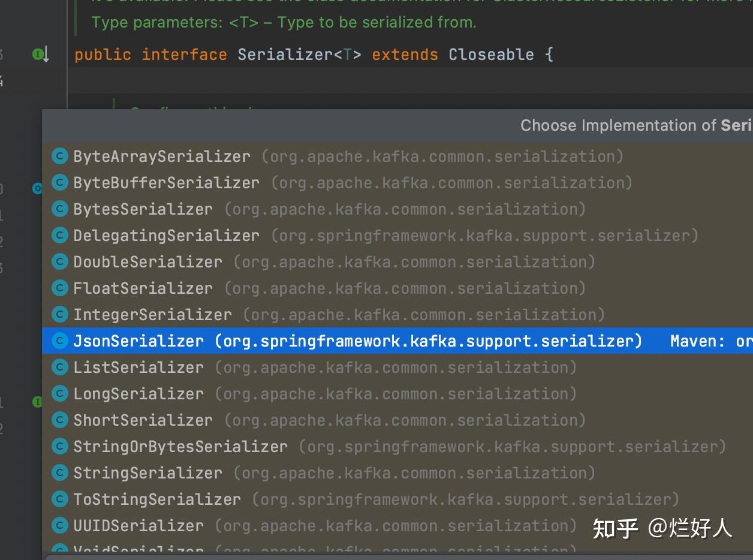Click the class icon next to JsonSerializer
Viewport: 753px width, 560px height.
[x=59, y=341]
